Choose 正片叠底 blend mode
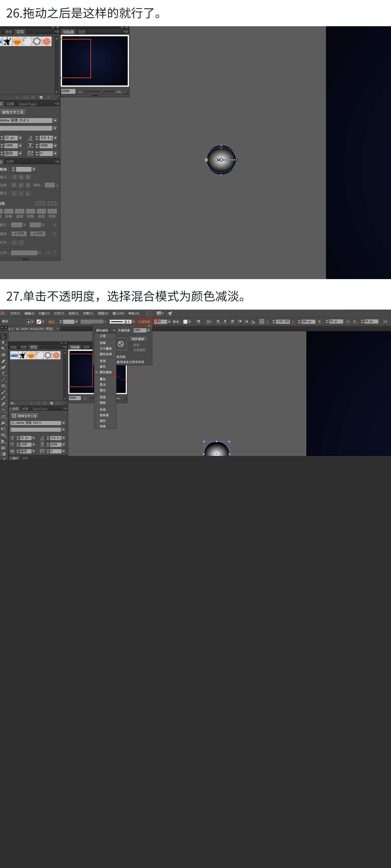Screen dimensions: 391x868 click(x=106, y=349)
